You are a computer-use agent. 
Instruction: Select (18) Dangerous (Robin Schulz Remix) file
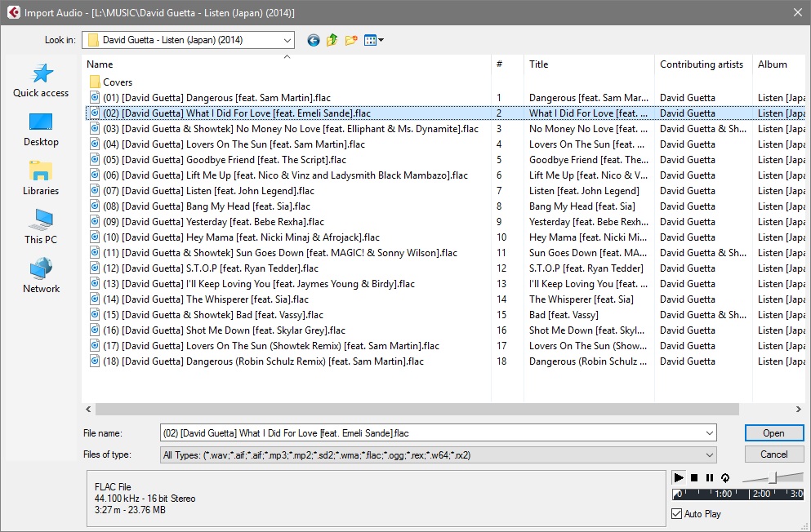tap(263, 361)
